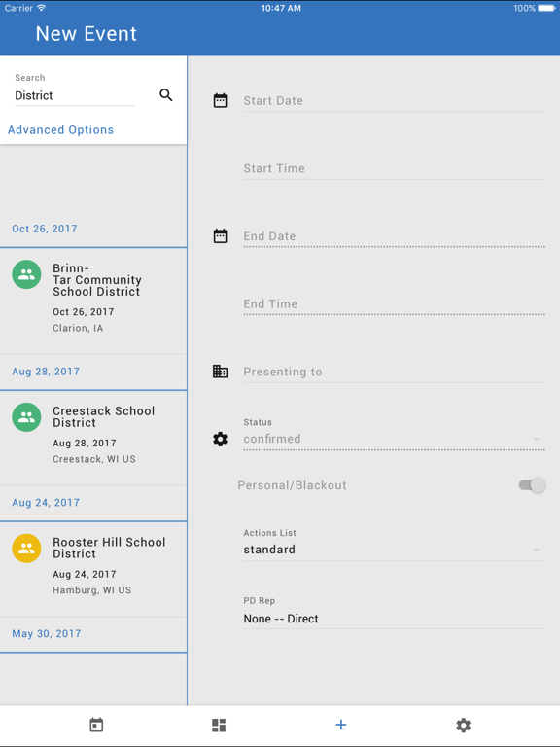Viewport: 560px width, 747px height.
Task: Open the dashboard tab in bottom bar
Action: pos(219,725)
